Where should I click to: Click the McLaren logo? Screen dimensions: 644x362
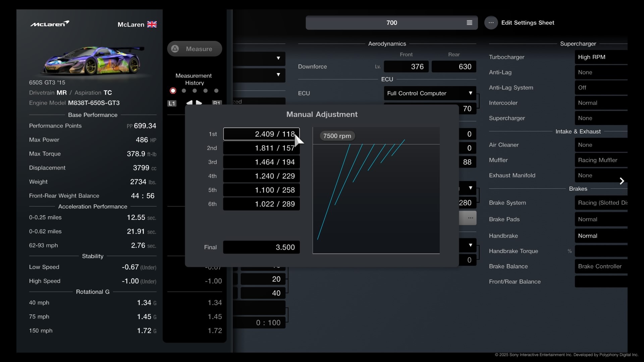click(50, 23)
